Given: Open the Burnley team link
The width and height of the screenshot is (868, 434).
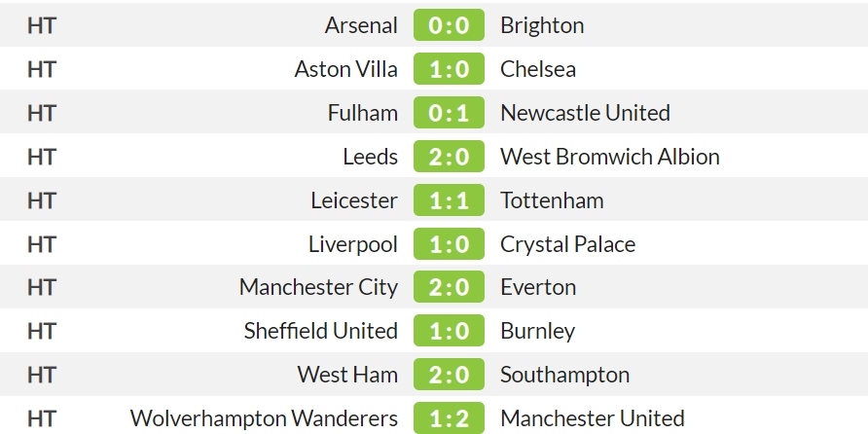Looking at the screenshot, I should click(x=537, y=331).
